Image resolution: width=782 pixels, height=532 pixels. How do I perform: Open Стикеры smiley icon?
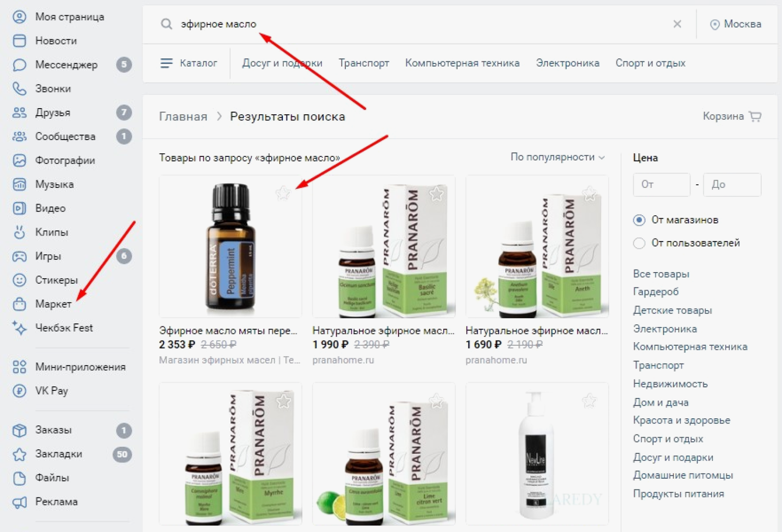(x=19, y=280)
